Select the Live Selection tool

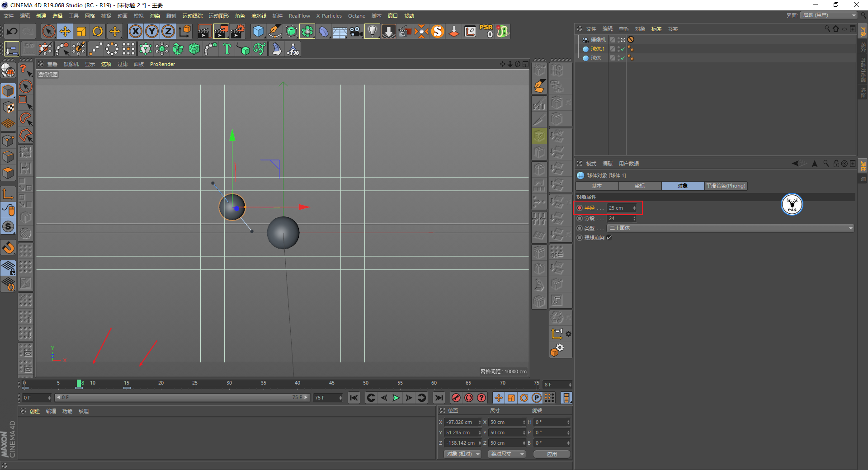pos(48,31)
